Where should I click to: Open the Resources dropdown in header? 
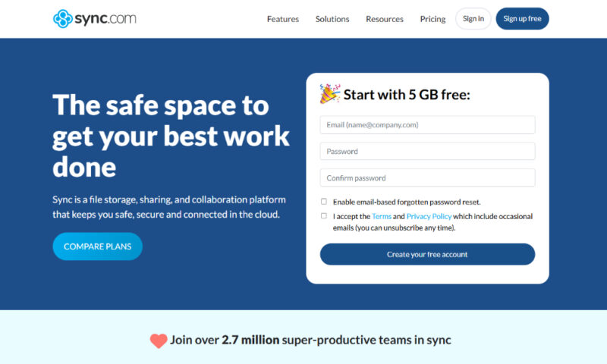pyautogui.click(x=385, y=19)
